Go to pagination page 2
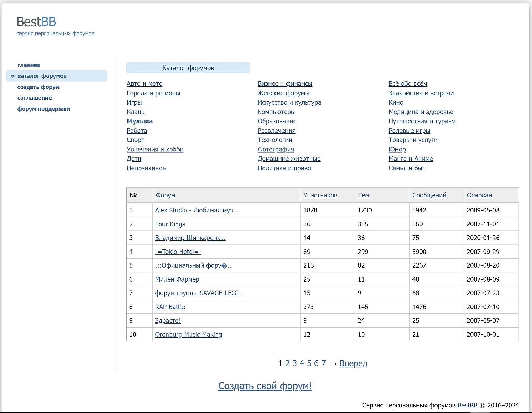The width and height of the screenshot is (532, 413). tap(288, 363)
